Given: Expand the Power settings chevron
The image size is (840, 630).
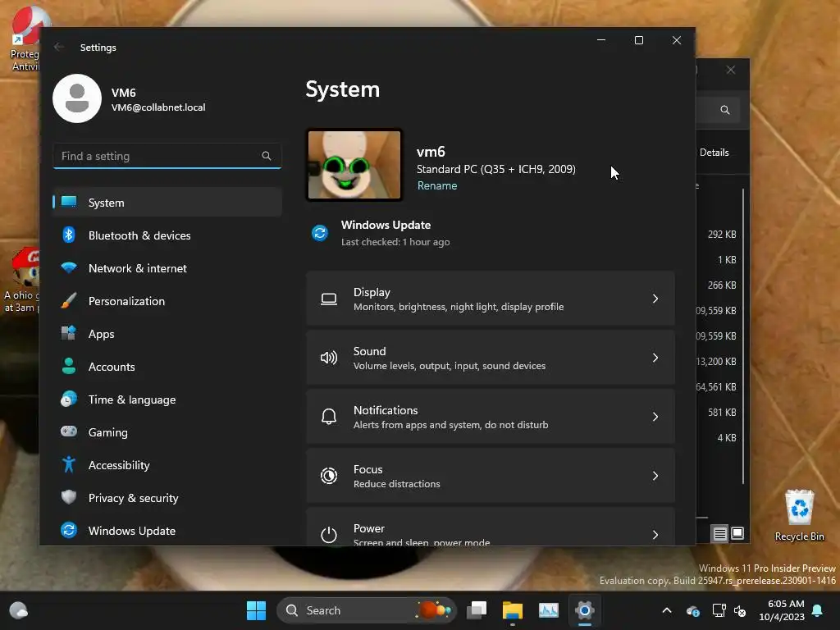Looking at the screenshot, I should click(x=655, y=535).
